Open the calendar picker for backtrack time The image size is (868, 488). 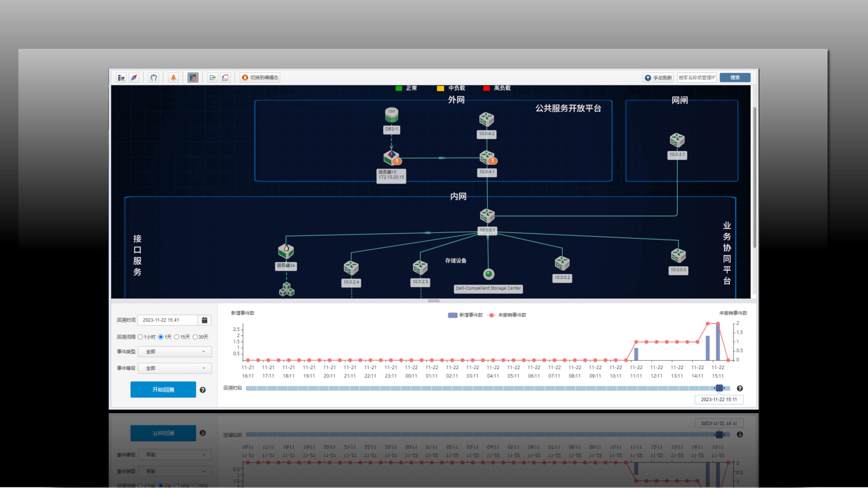click(205, 320)
